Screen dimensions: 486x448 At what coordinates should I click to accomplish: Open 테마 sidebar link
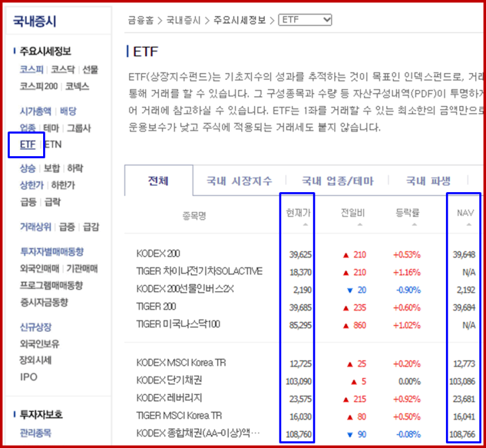tap(51, 128)
